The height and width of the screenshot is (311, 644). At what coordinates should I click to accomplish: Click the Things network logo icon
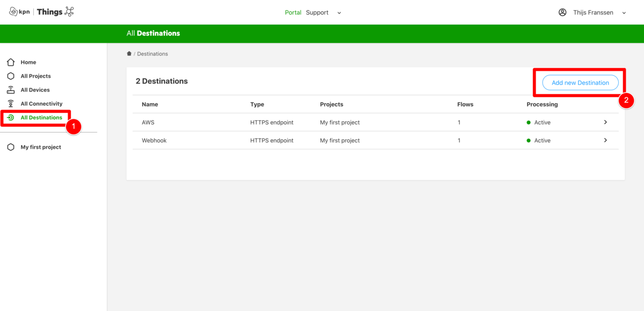click(69, 12)
